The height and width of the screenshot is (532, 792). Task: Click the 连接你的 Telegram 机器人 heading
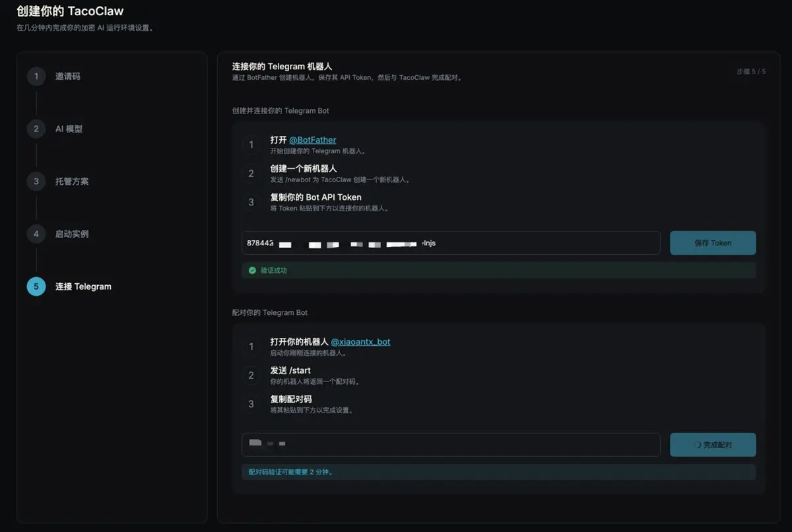click(282, 67)
